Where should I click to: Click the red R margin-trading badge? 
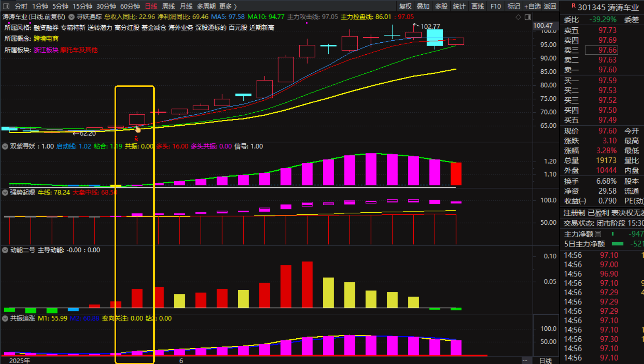(573, 6)
